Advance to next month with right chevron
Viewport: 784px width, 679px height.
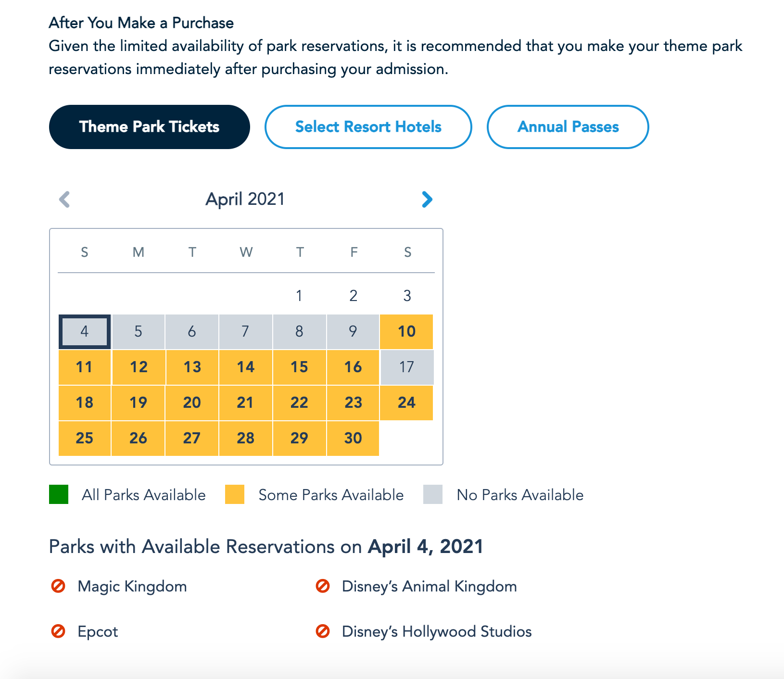coord(427,199)
